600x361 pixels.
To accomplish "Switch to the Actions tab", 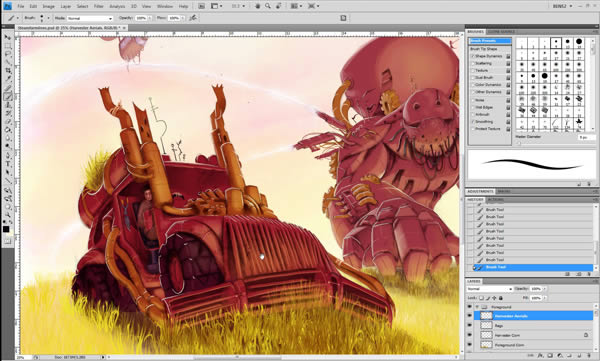I will pyautogui.click(x=495, y=200).
